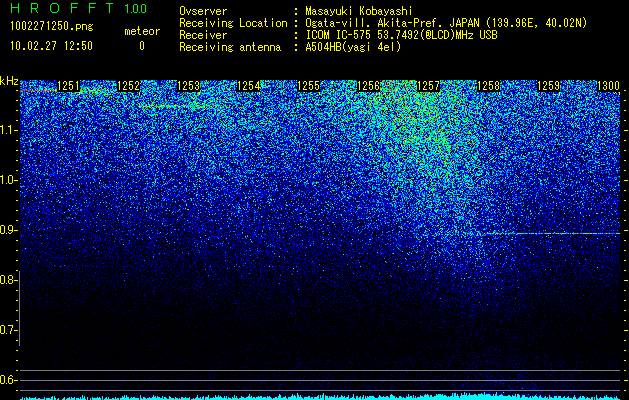Click the 1254 time marker
The height and width of the screenshot is (400, 629).
(249, 86)
